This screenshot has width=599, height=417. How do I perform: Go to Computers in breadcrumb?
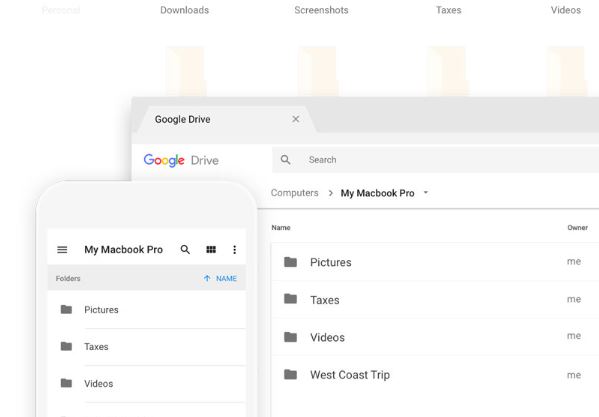pyautogui.click(x=295, y=193)
